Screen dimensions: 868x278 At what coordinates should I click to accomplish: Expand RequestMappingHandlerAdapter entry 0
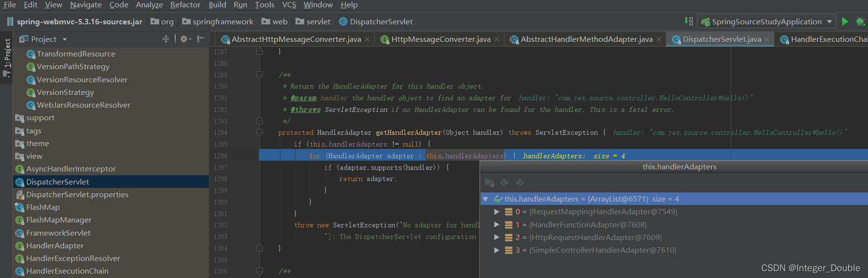[497, 212]
